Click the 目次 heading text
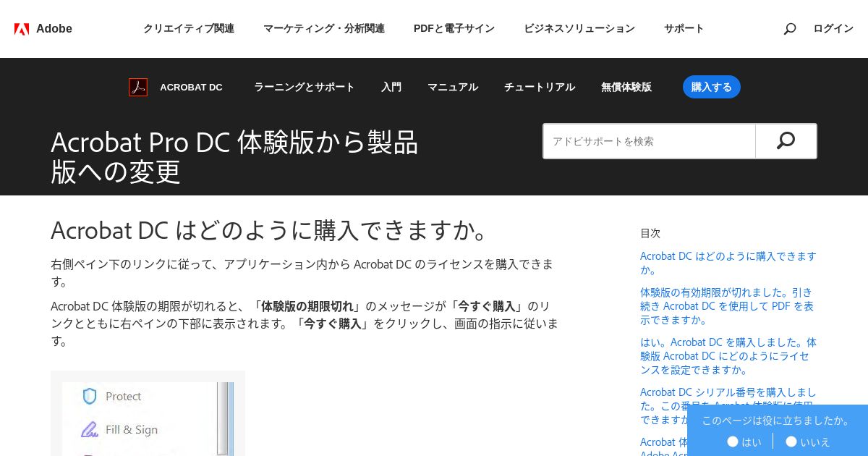The height and width of the screenshot is (456, 868). 650,233
